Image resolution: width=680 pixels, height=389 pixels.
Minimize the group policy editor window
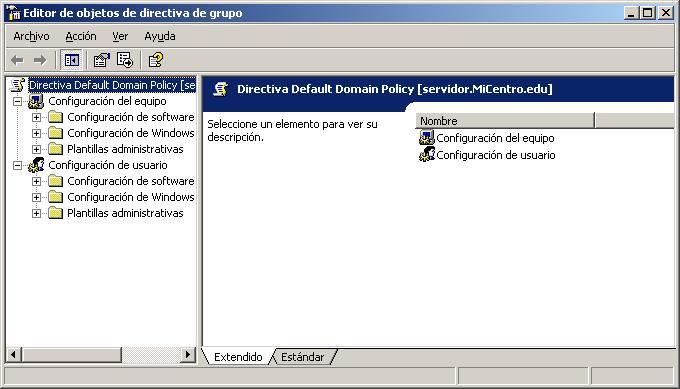(631, 13)
